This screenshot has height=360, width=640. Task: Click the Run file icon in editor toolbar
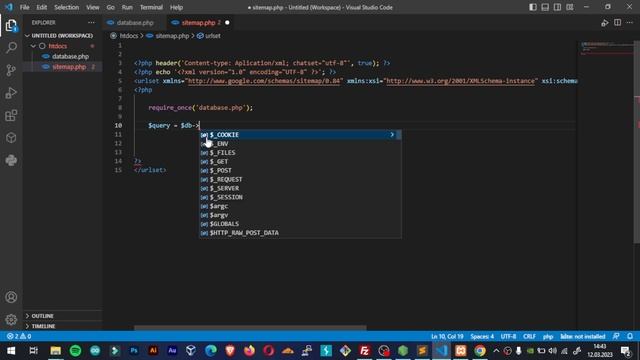[x=604, y=23]
